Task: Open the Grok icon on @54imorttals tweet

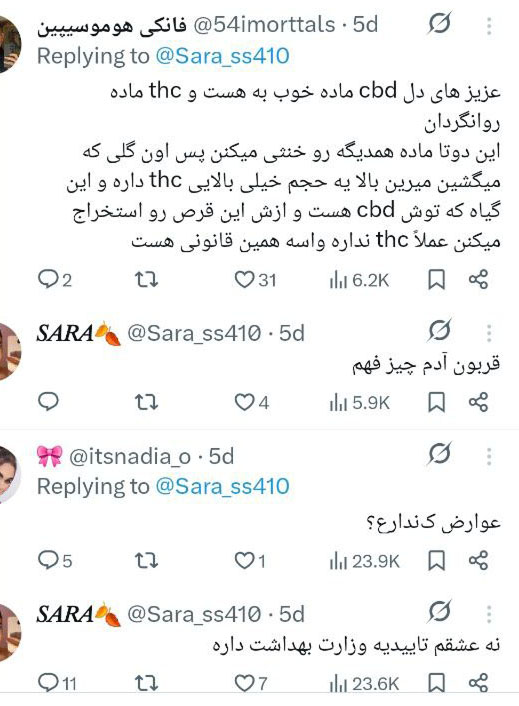Action: pos(439,23)
